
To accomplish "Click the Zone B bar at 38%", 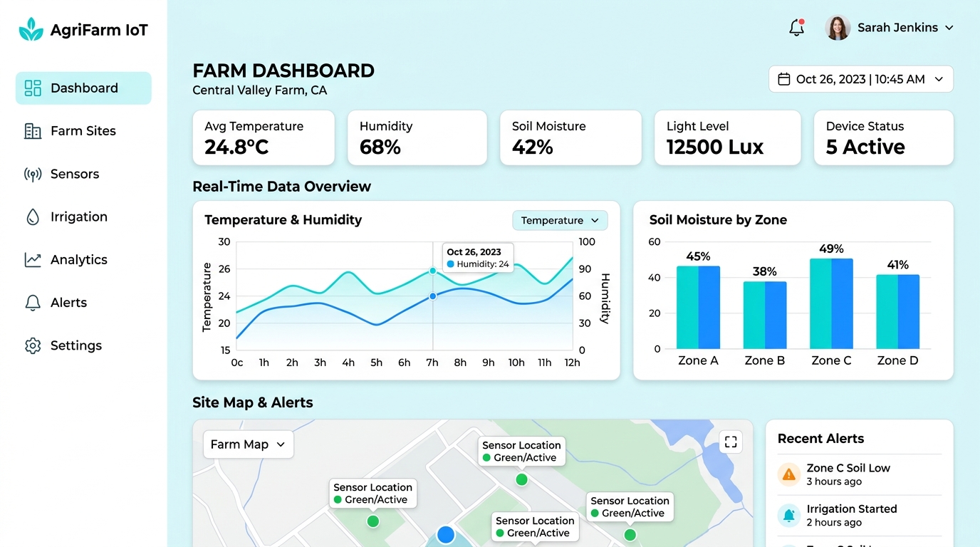I will [x=765, y=316].
